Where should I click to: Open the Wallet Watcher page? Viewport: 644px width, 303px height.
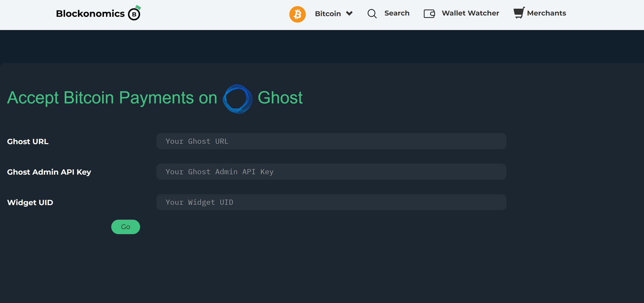coord(470,13)
